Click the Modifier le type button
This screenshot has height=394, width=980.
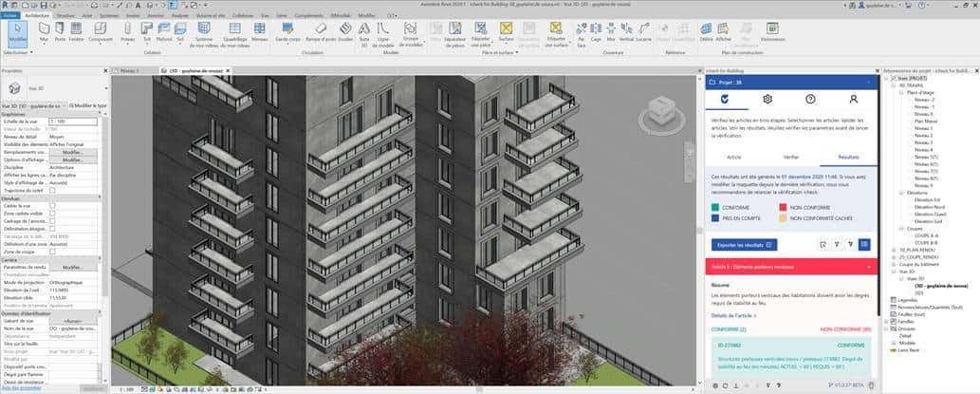(x=87, y=105)
